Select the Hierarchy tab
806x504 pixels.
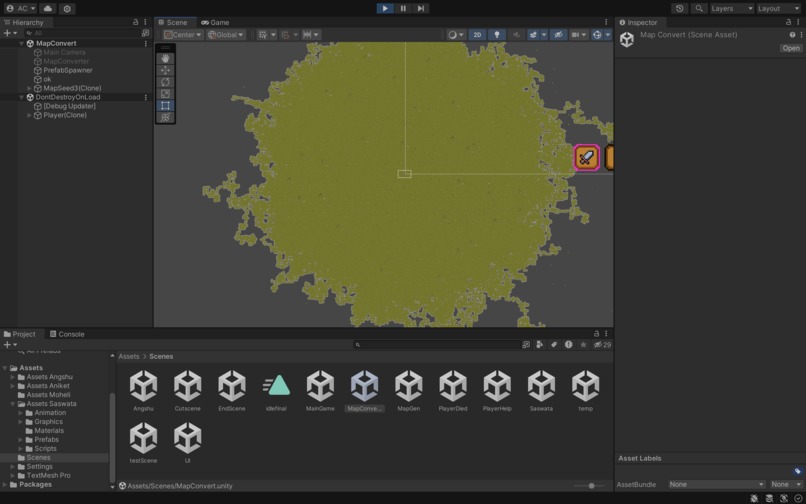tap(24, 22)
